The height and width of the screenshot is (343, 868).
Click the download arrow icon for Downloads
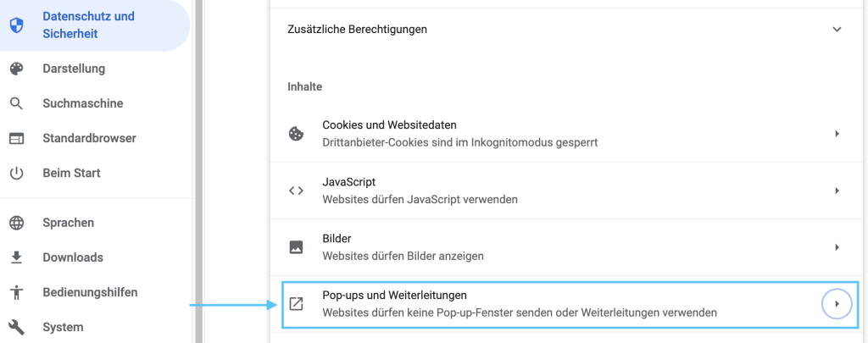tap(16, 257)
